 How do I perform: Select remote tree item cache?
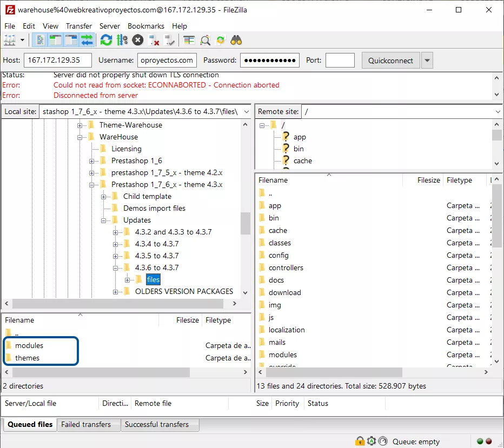pyautogui.click(x=302, y=161)
